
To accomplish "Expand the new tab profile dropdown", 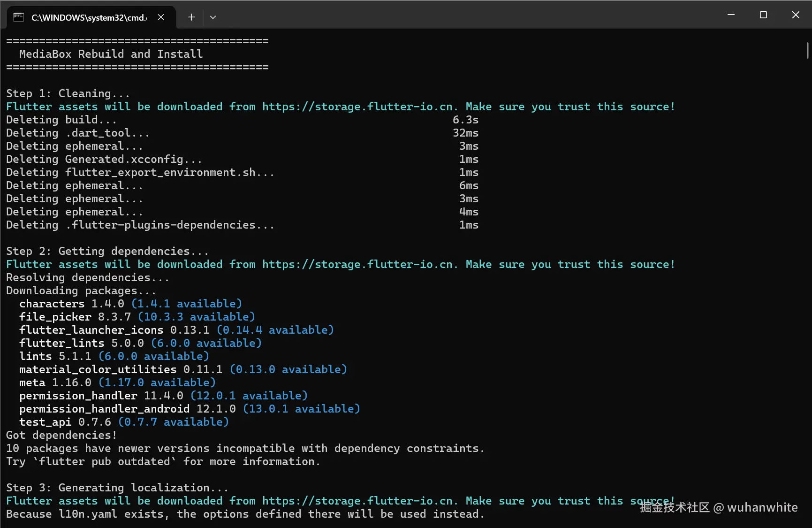I will (x=213, y=17).
